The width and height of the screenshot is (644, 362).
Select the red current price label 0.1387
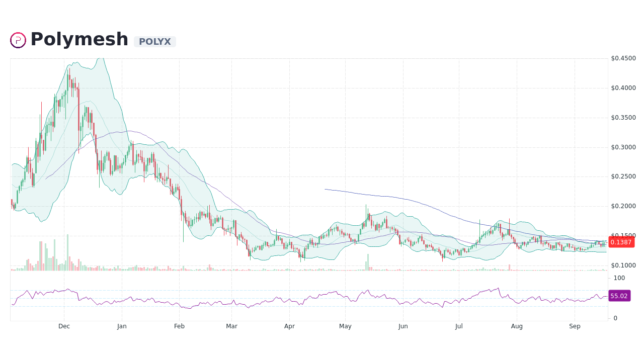pos(621,242)
